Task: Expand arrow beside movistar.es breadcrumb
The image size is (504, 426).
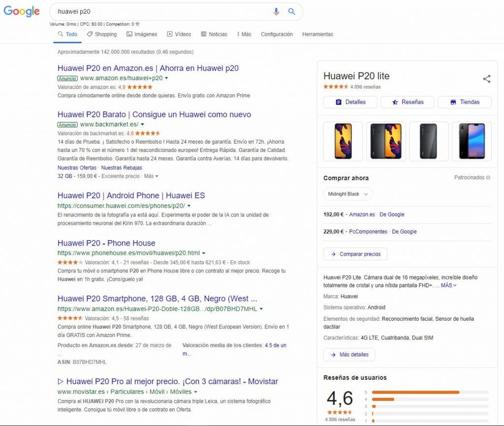Action: (x=196, y=392)
